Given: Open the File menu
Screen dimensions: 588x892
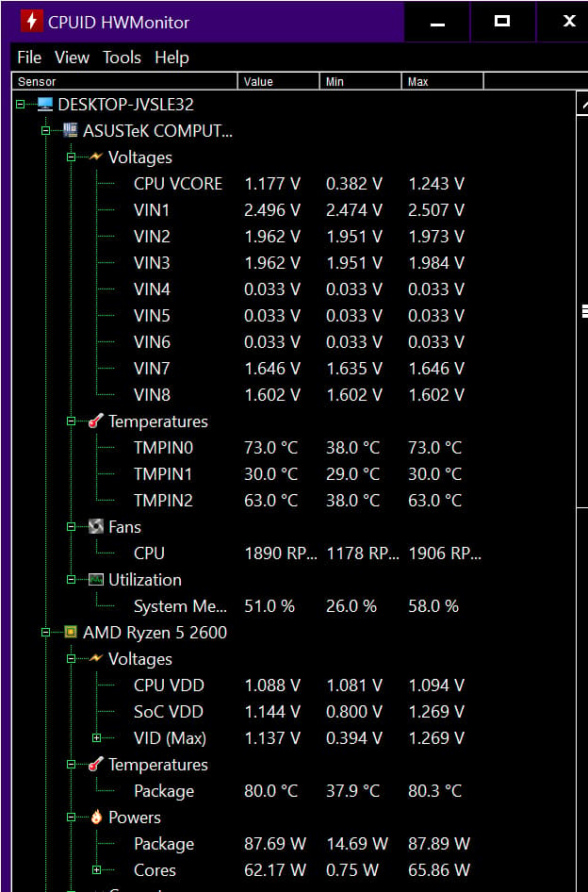Looking at the screenshot, I should pyautogui.click(x=29, y=58).
